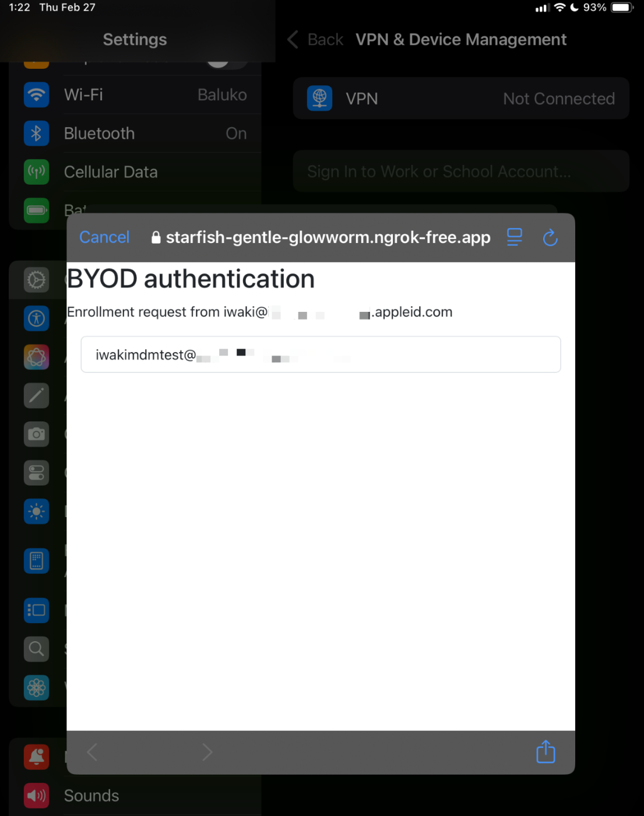Image resolution: width=644 pixels, height=816 pixels.
Task: Open the Notifications bell icon
Action: point(36,757)
